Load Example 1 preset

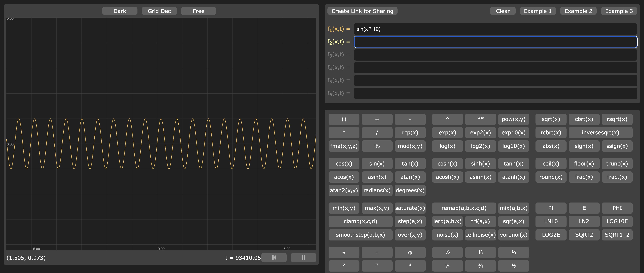click(538, 11)
